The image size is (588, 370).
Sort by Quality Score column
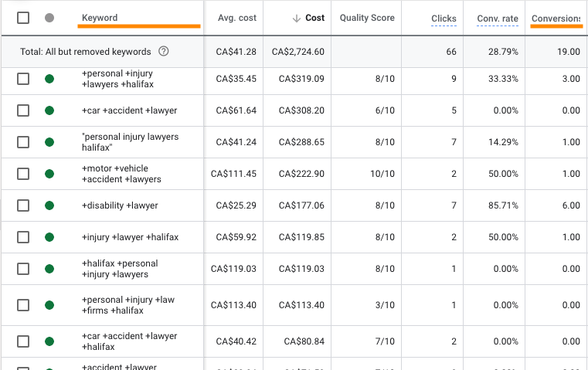(367, 18)
